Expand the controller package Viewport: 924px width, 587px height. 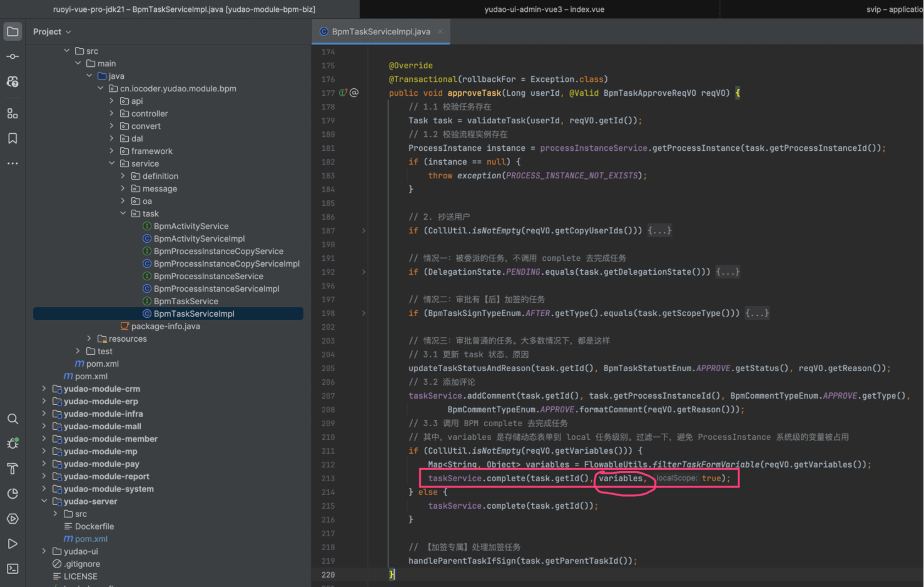(x=111, y=113)
